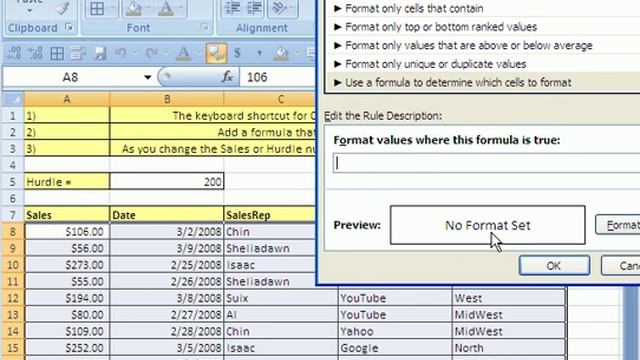This screenshot has width=640, height=360.
Task: Click the Orientation icon in Alignment group
Action: point(279,9)
